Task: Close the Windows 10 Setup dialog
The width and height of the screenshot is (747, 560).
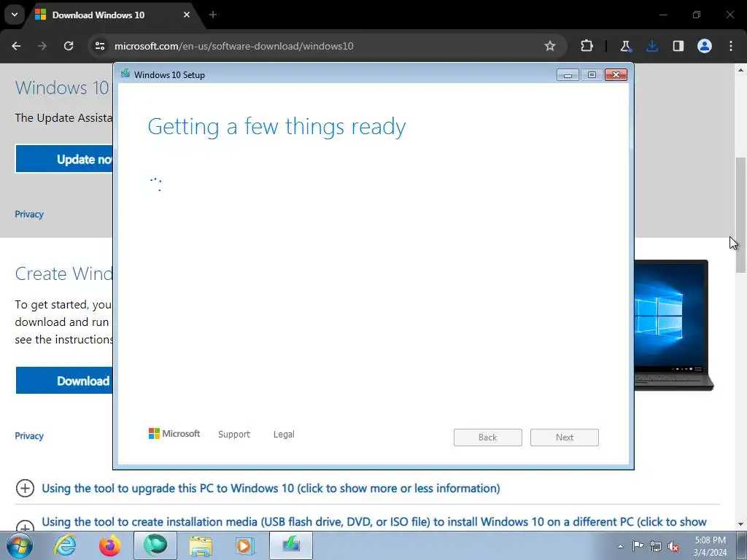Action: pyautogui.click(x=616, y=75)
